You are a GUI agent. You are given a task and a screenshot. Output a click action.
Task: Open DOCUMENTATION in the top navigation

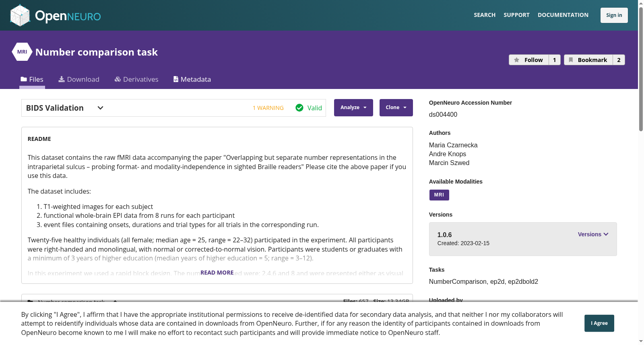coord(563,15)
